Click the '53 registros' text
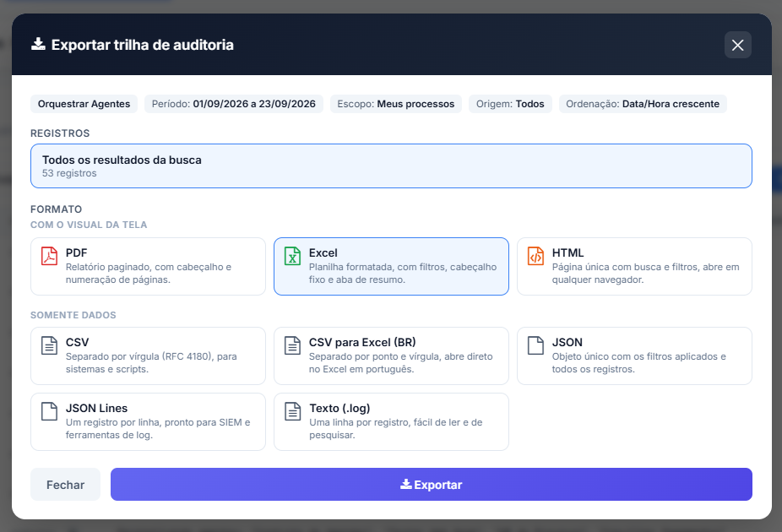Image resolution: width=782 pixels, height=532 pixels. point(69,173)
